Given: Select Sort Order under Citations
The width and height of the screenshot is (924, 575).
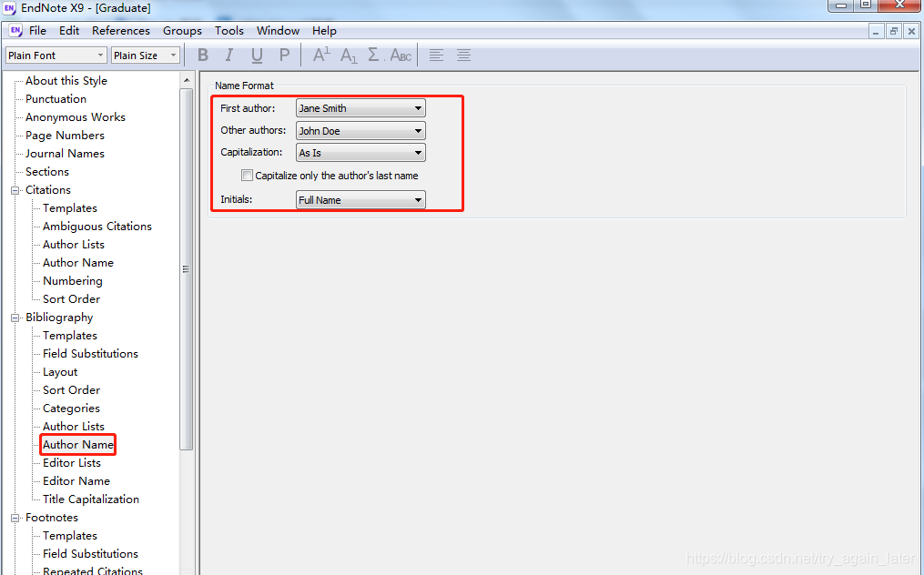Looking at the screenshot, I should tap(71, 299).
